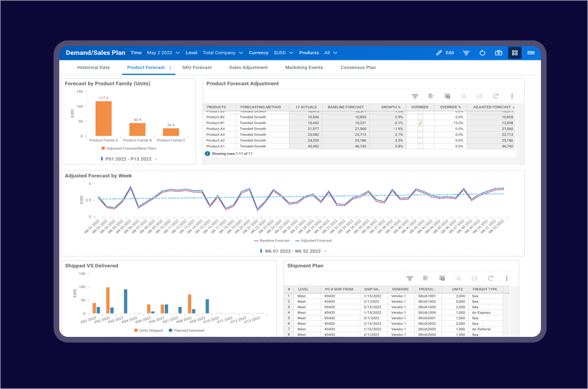Check the Override checkbox for Product A4

420,127
